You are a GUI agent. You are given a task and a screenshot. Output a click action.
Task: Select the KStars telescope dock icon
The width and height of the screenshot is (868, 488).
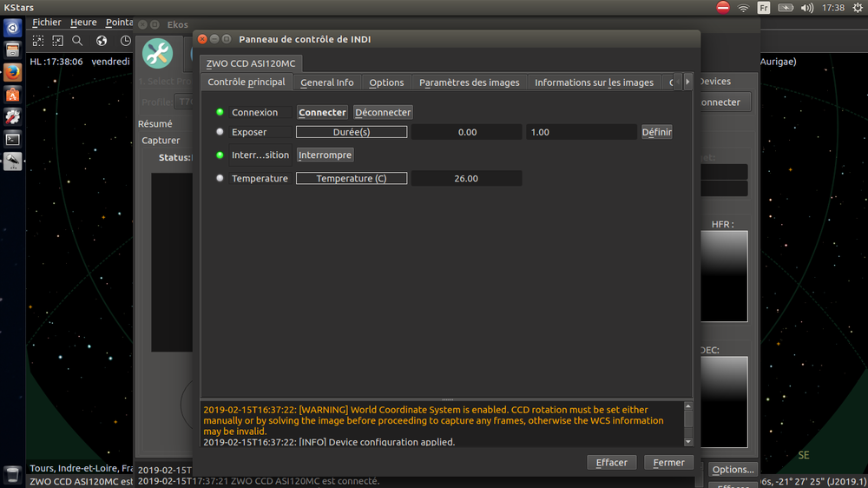pyautogui.click(x=12, y=162)
